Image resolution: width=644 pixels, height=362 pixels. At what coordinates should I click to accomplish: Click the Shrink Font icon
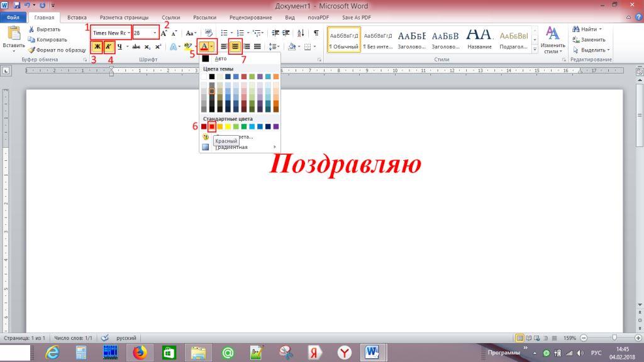click(174, 33)
